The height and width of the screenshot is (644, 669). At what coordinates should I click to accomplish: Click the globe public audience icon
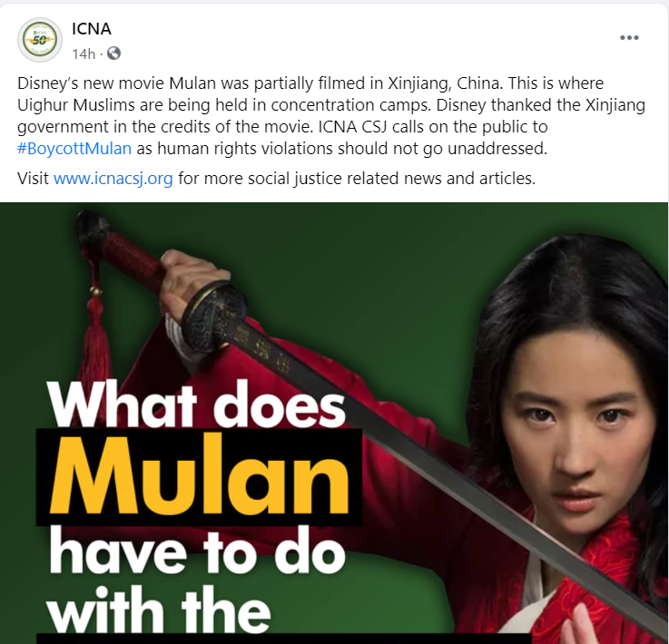point(113,54)
